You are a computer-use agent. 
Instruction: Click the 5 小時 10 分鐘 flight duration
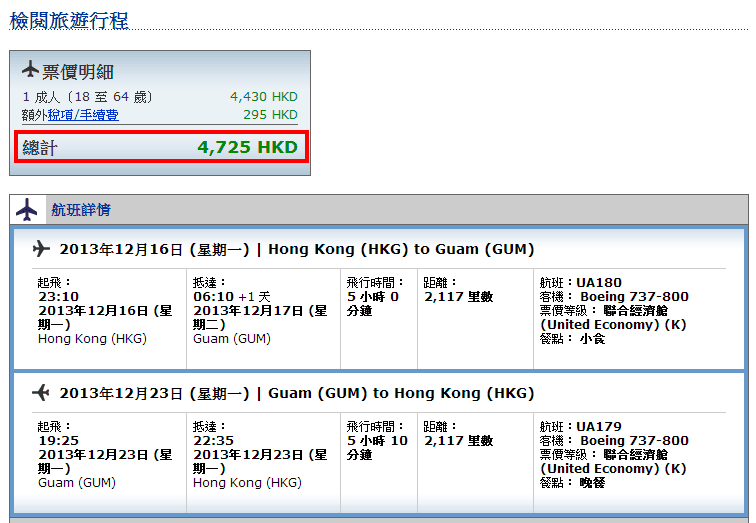[377, 447]
